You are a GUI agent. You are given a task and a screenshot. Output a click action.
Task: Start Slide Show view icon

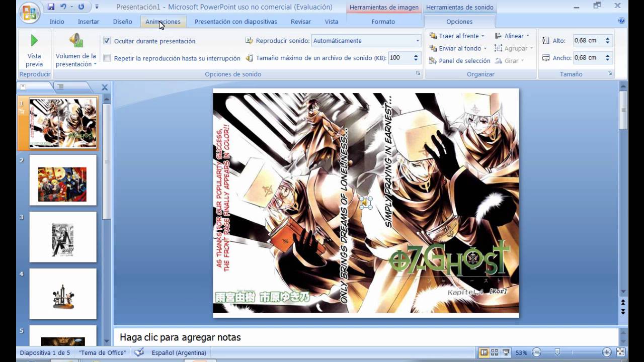(506, 352)
